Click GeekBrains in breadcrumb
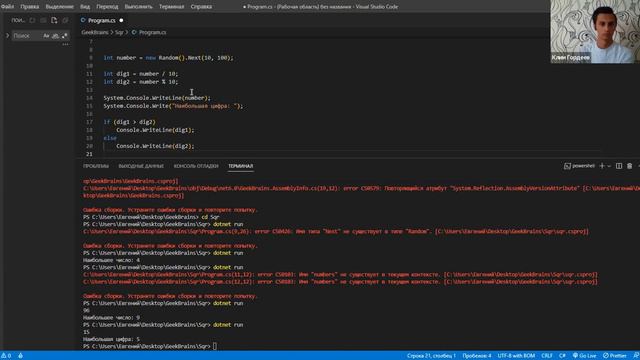The width and height of the screenshot is (640, 360). (x=95, y=32)
